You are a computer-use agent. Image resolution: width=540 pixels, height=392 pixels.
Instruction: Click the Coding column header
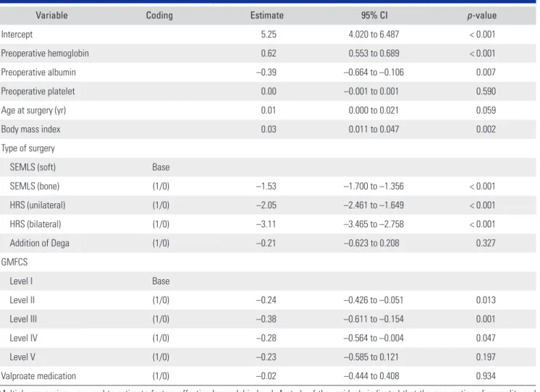159,15
